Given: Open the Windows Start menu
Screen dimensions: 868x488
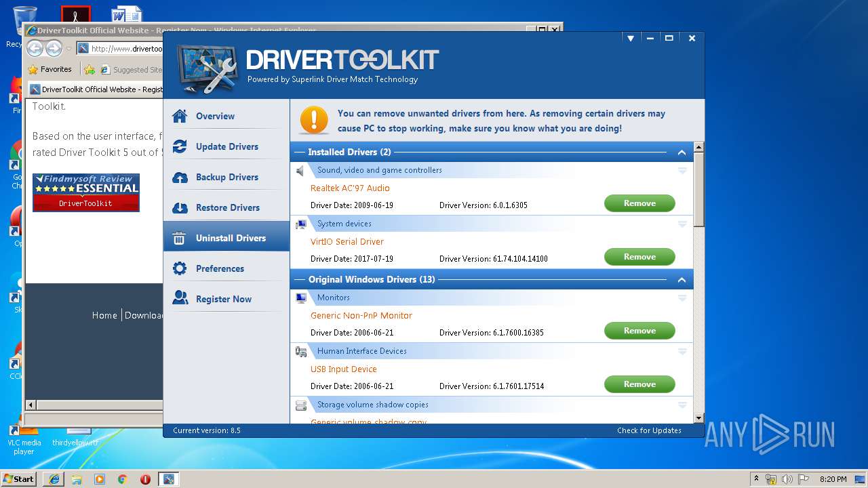Looking at the screenshot, I should (18, 479).
